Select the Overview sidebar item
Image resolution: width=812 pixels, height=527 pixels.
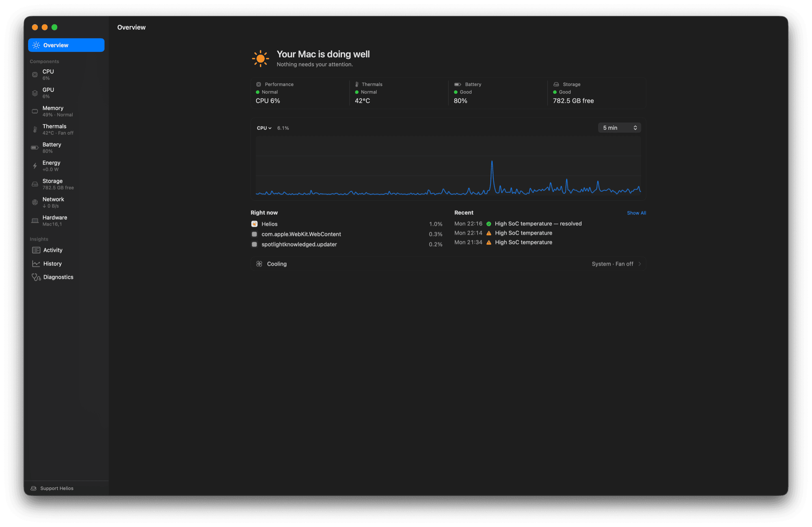(66, 45)
